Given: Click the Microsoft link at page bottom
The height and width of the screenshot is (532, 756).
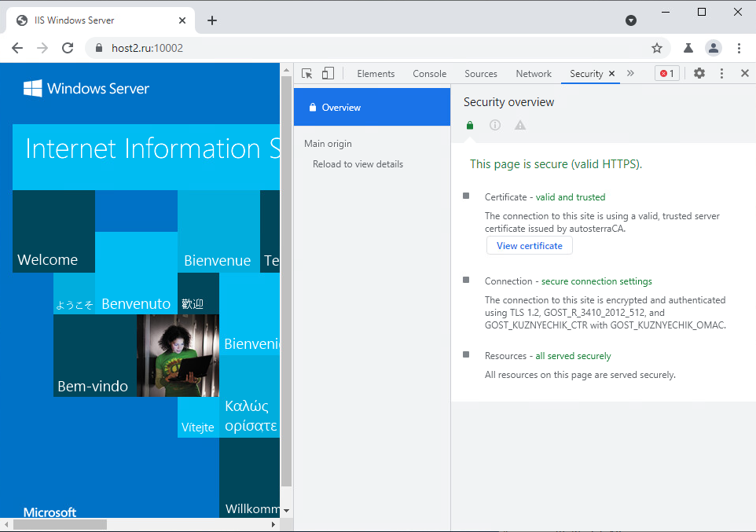Looking at the screenshot, I should (50, 512).
